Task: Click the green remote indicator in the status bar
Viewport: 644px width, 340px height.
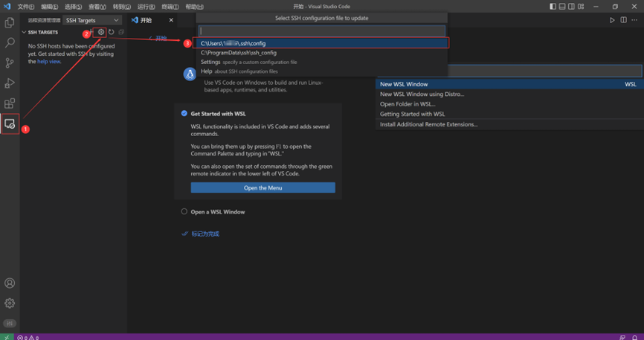Action: coord(7,337)
